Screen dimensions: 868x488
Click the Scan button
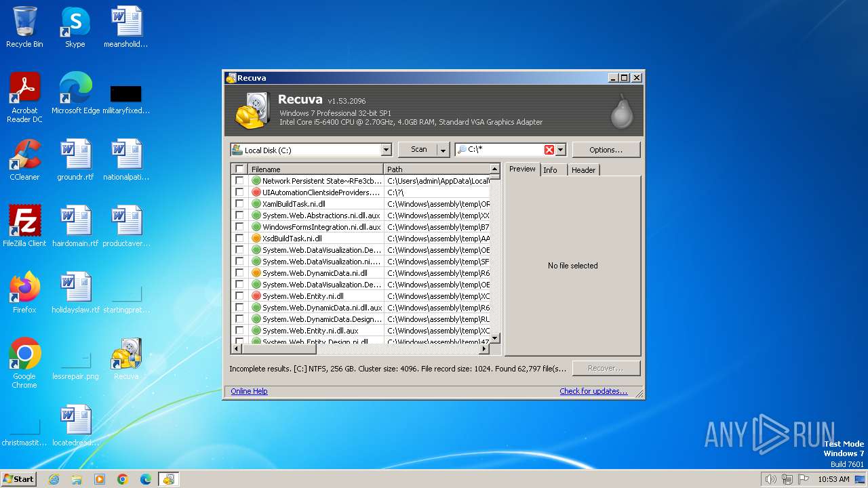click(418, 150)
